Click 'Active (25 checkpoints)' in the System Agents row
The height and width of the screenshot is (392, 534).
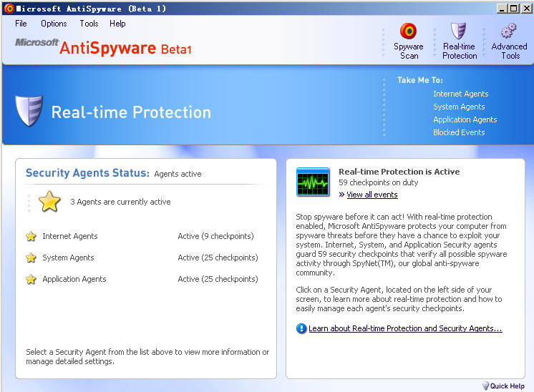(218, 258)
